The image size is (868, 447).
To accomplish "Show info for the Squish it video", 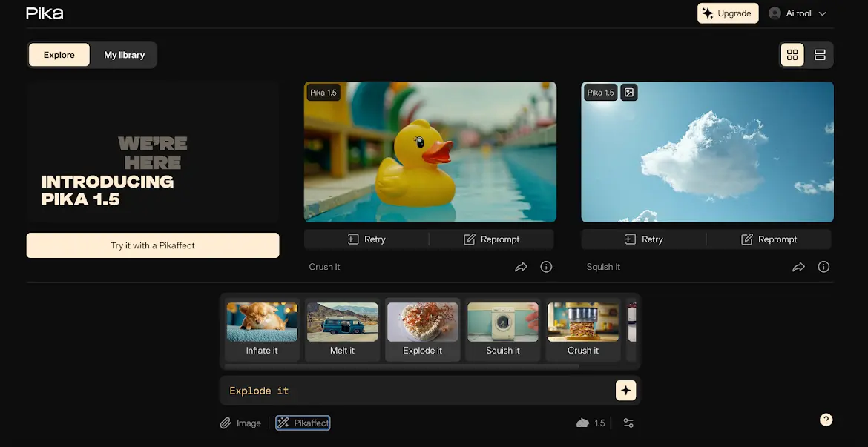I will [823, 267].
